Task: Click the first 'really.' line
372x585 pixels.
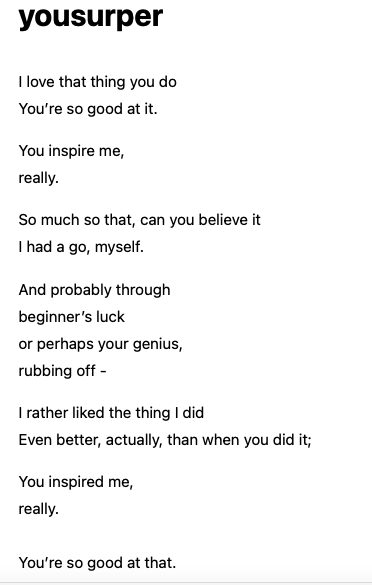Action: point(39,178)
